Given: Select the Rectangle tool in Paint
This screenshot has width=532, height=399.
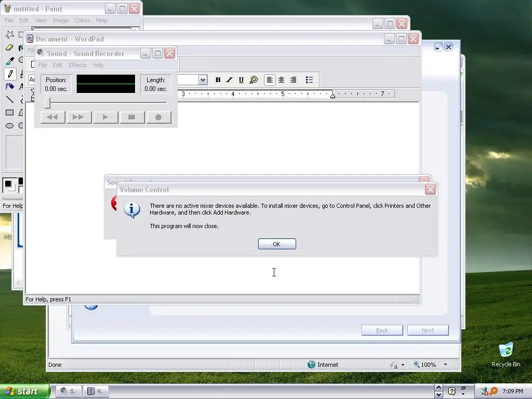Looking at the screenshot, I should point(9,112).
